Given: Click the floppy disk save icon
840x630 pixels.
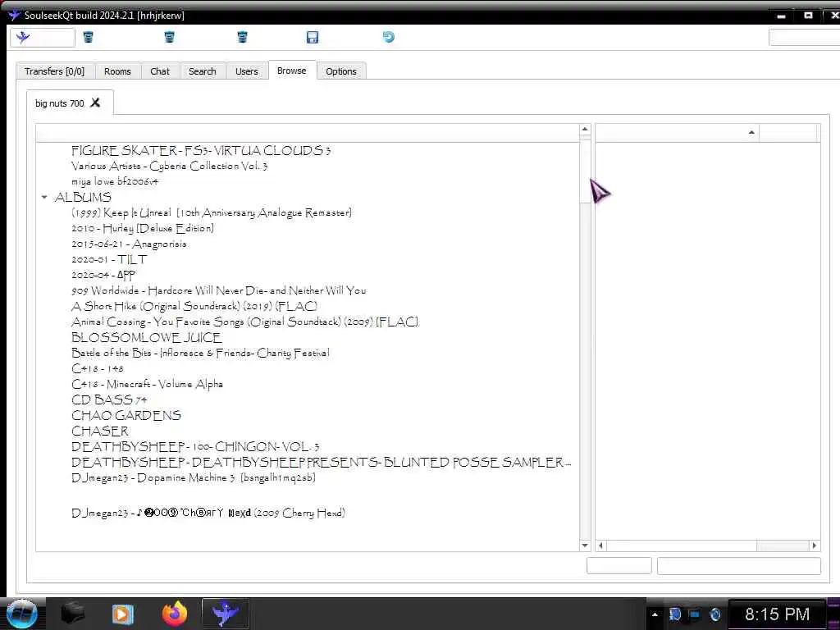Looking at the screenshot, I should (313, 37).
